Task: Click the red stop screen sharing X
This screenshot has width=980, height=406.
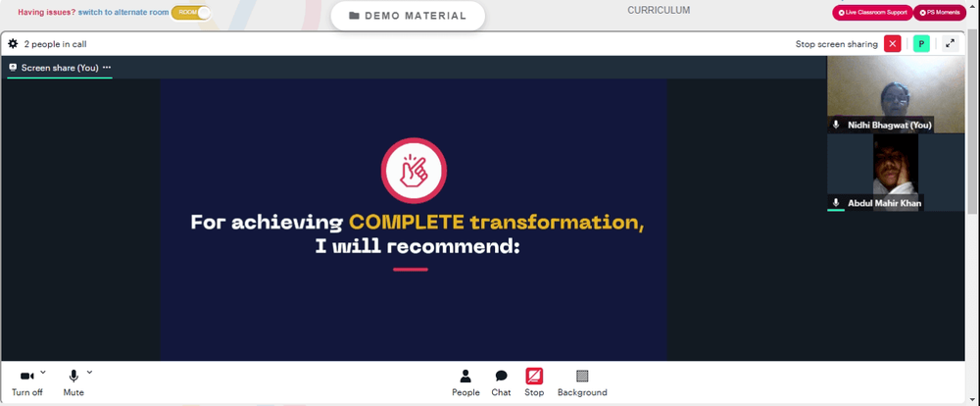Action: click(x=893, y=44)
